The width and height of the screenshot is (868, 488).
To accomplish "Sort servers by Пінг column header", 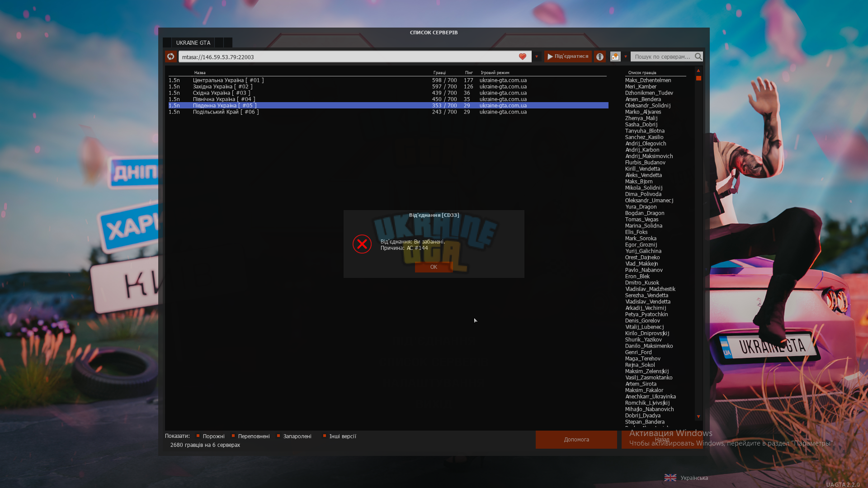I will click(x=469, y=73).
